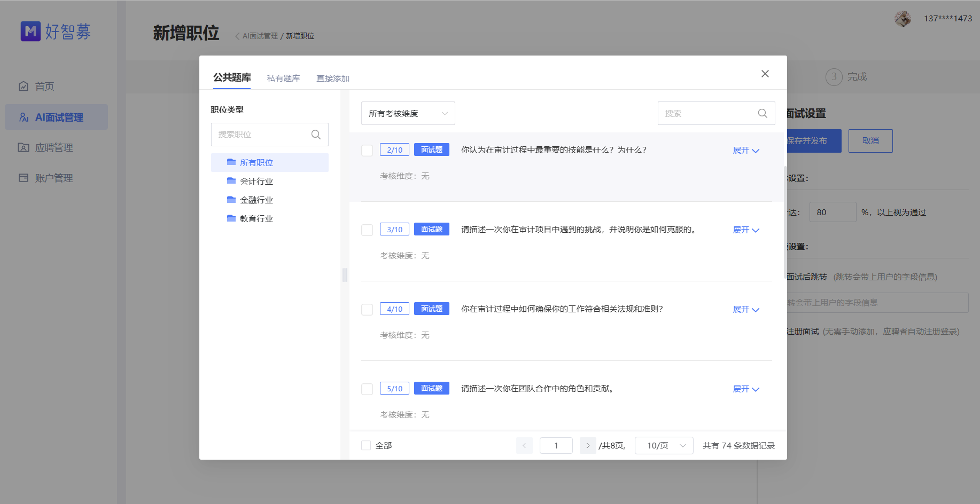Viewport: 980px width, 504px height.
Task: Open the 首页 sidebar icon
Action: pos(24,85)
